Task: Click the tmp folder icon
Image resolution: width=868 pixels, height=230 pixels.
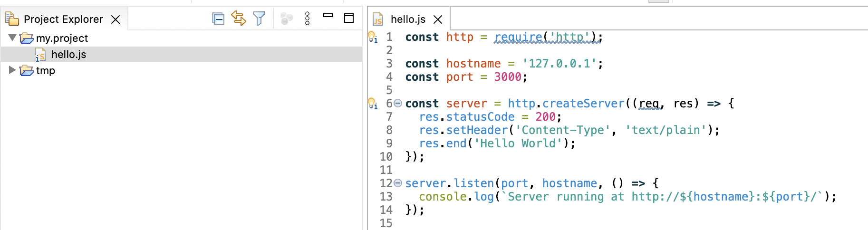Action: point(27,70)
